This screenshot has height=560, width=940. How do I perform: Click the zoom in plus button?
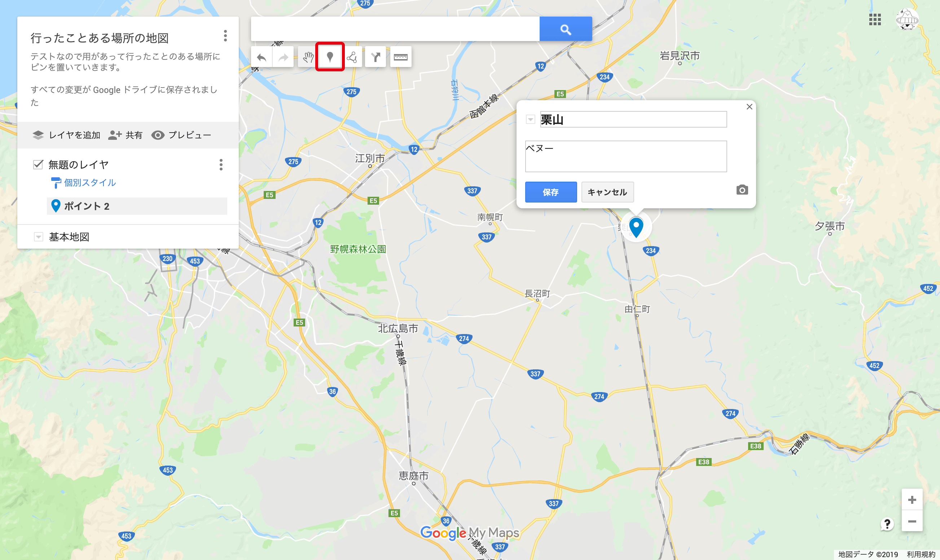click(x=912, y=499)
